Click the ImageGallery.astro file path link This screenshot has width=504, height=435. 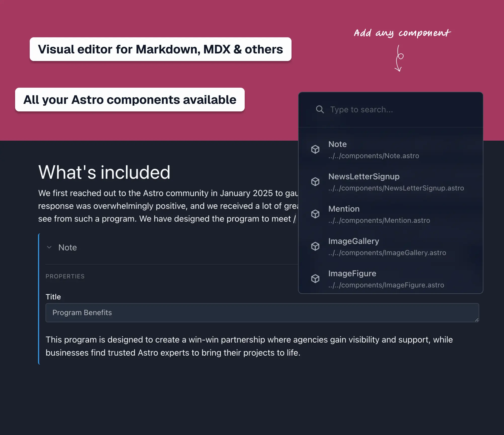coord(387,253)
